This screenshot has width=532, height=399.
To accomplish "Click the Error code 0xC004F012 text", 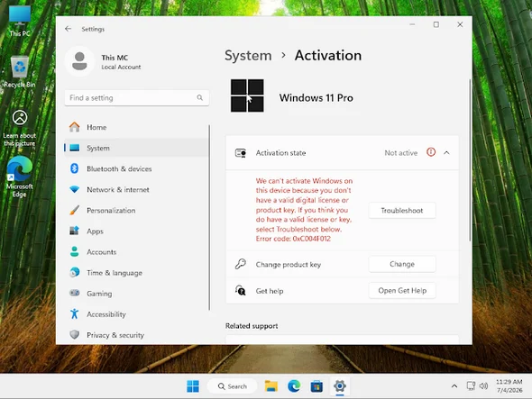I will [293, 239].
